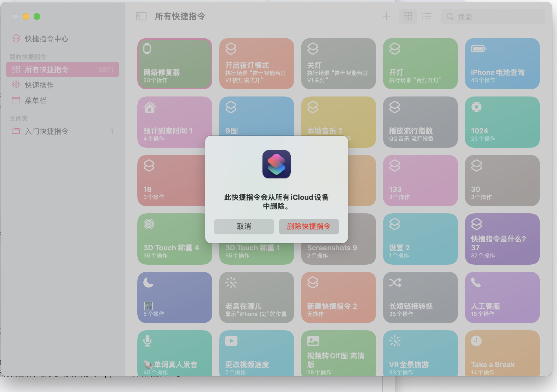This screenshot has height=392, width=557.
Task: Click the shuffle icon on 长短链接转换
Action: pyautogui.click(x=395, y=282)
